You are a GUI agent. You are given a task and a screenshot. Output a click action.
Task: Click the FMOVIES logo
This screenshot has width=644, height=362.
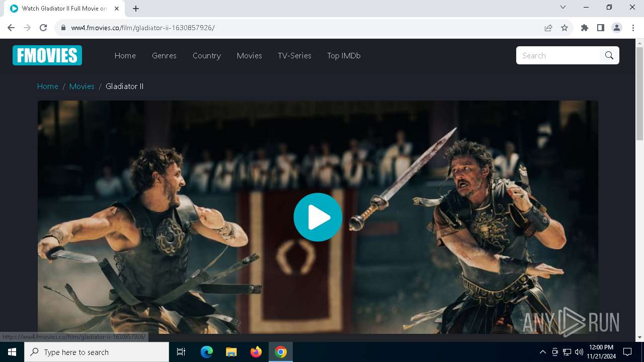click(x=47, y=55)
